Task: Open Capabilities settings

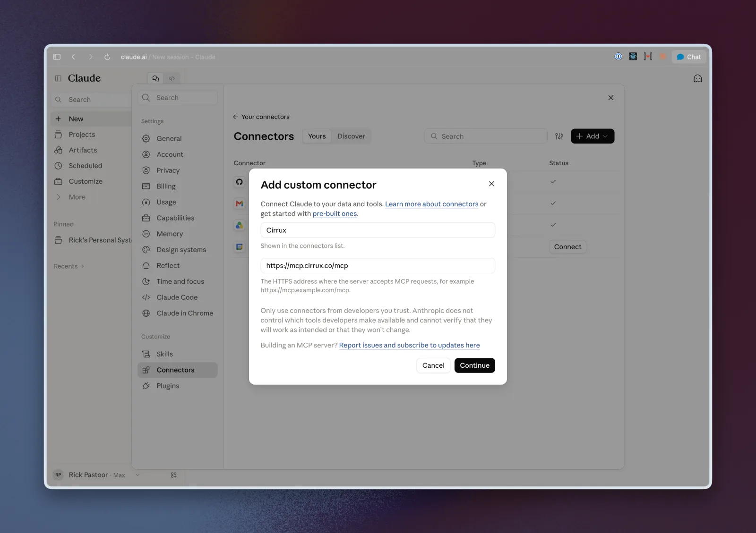Action: 178,218
